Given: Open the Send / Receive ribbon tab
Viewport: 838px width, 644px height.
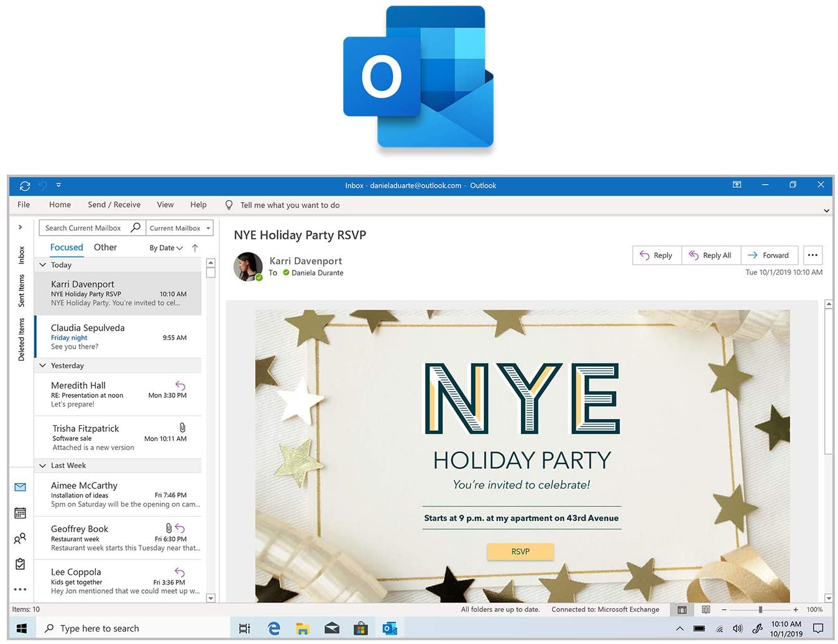Looking at the screenshot, I should click(x=114, y=205).
